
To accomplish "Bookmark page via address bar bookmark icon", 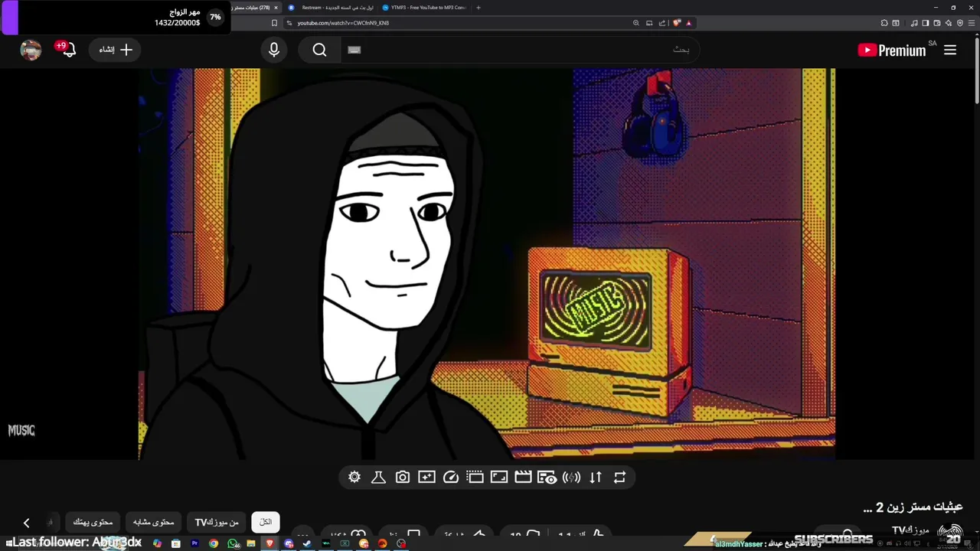I will pyautogui.click(x=274, y=23).
